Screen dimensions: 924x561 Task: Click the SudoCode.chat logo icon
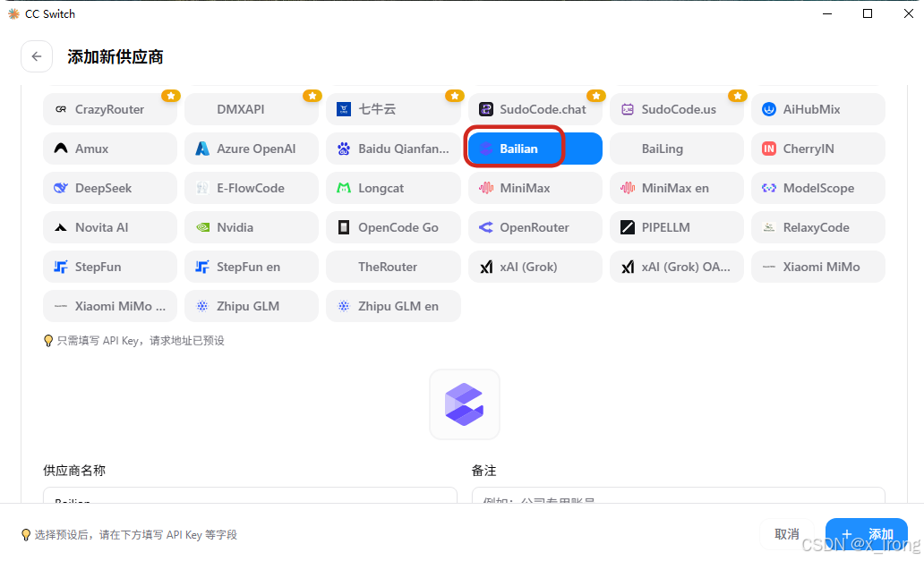click(485, 109)
